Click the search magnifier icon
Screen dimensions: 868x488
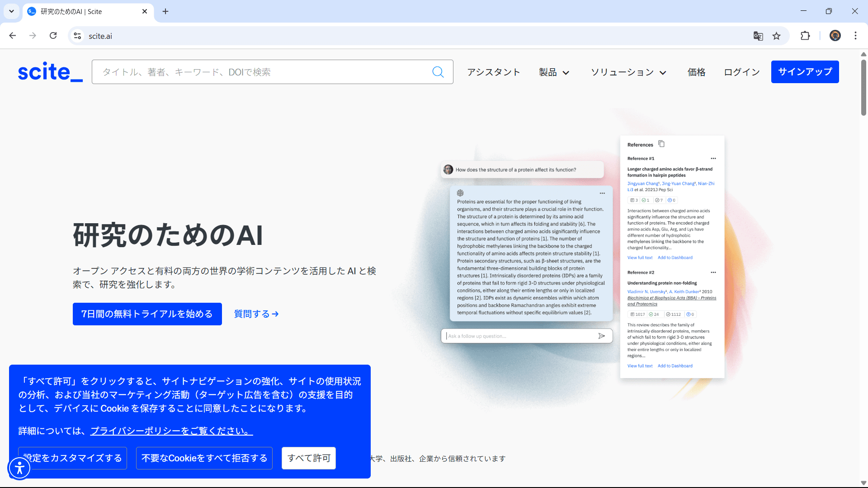[438, 72]
